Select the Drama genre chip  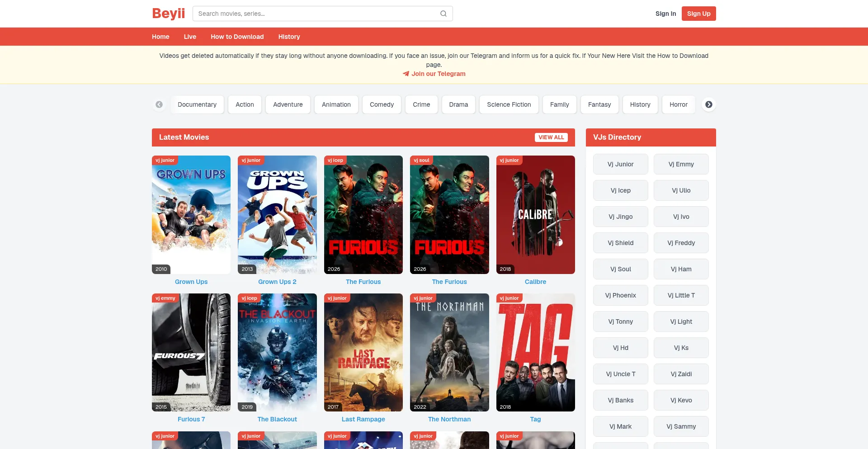(x=459, y=104)
